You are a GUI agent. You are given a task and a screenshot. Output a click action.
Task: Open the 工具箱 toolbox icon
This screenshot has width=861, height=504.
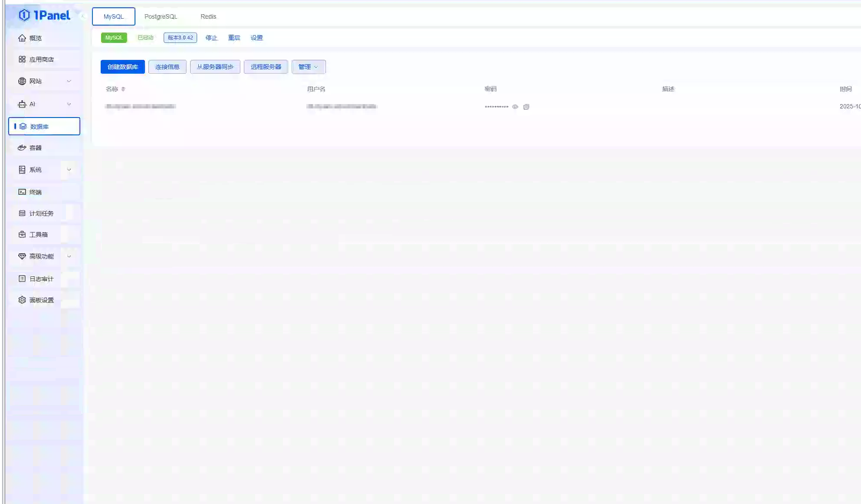(22, 235)
